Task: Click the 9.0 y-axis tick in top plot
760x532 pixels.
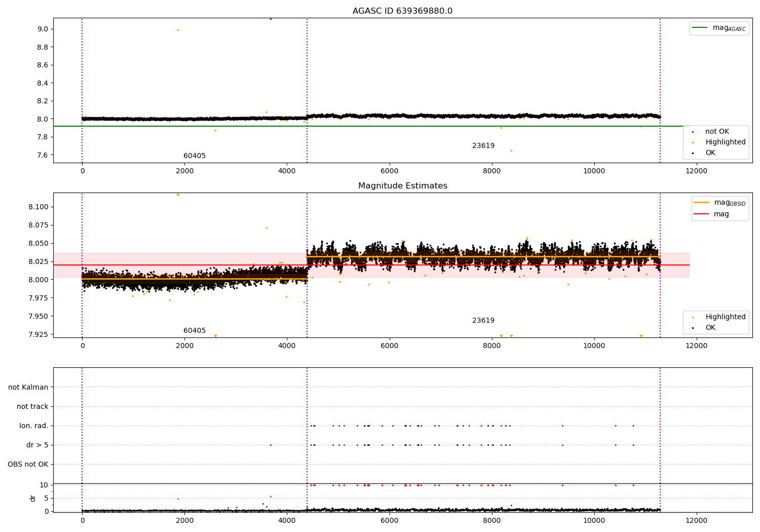Action: point(43,29)
